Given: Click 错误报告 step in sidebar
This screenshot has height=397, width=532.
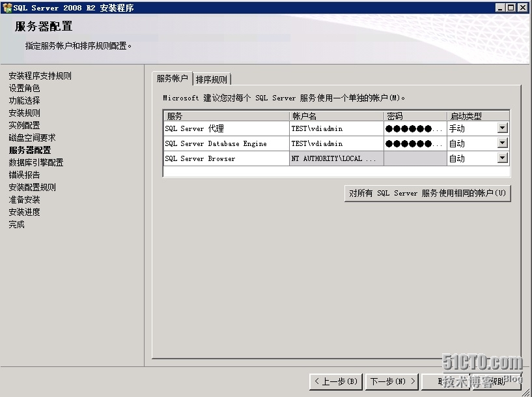Looking at the screenshot, I should click(x=25, y=175).
